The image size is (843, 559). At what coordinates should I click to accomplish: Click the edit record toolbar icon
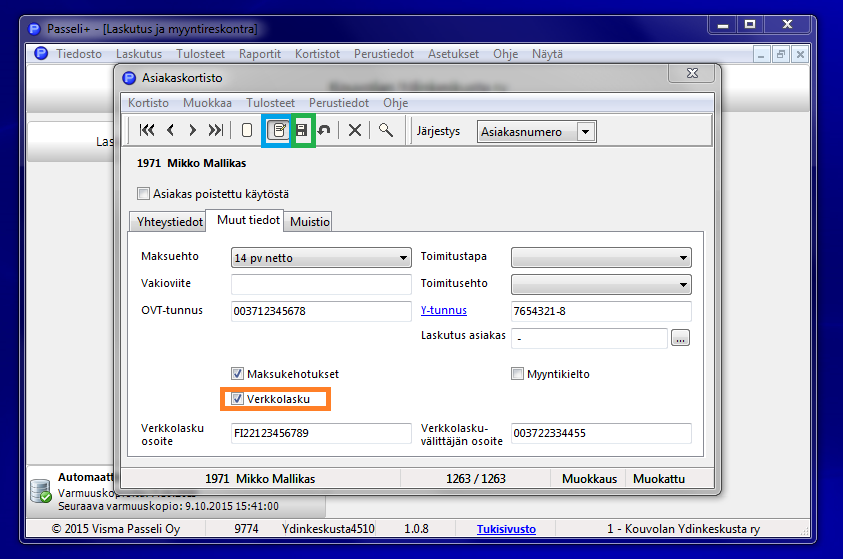pos(278,130)
